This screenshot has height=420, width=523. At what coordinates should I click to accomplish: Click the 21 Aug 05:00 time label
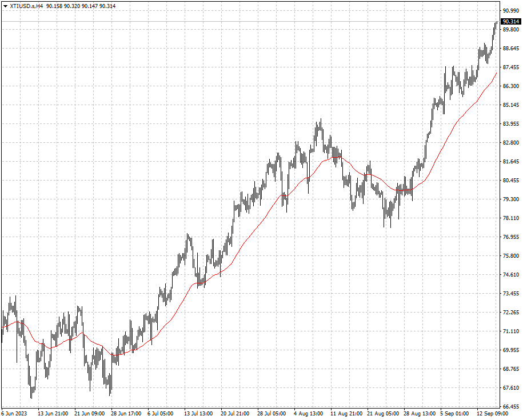pyautogui.click(x=383, y=414)
